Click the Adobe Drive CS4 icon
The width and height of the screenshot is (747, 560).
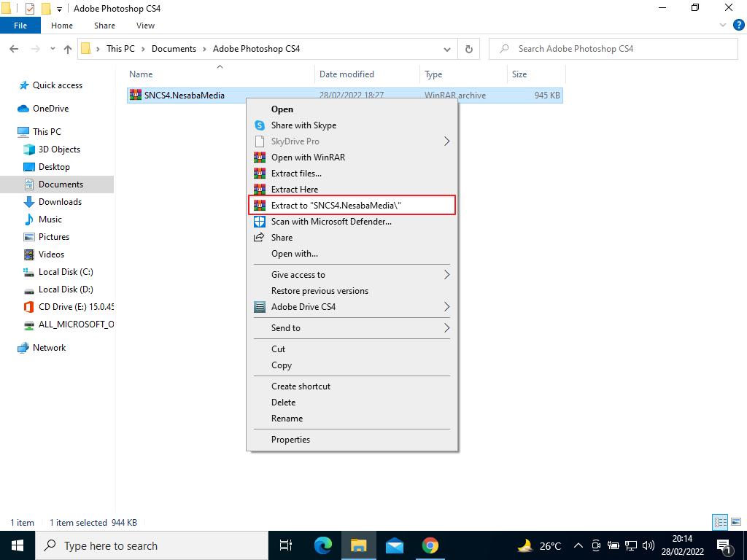pyautogui.click(x=259, y=307)
